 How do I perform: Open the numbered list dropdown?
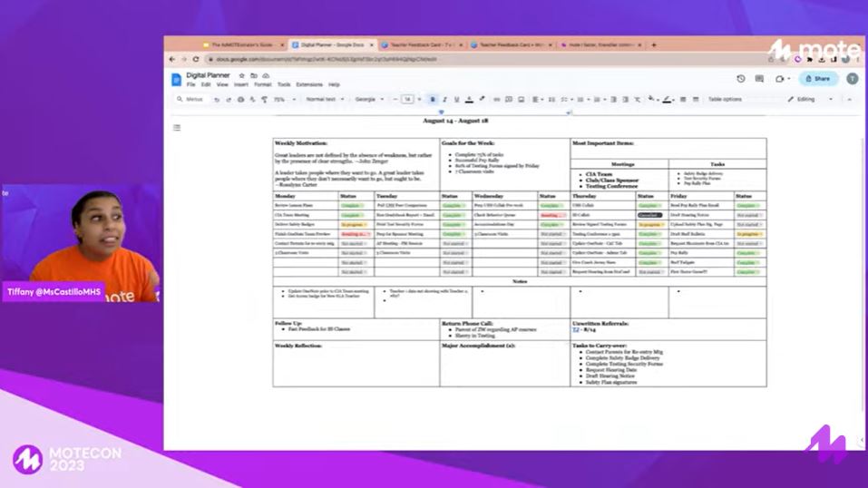tap(599, 100)
